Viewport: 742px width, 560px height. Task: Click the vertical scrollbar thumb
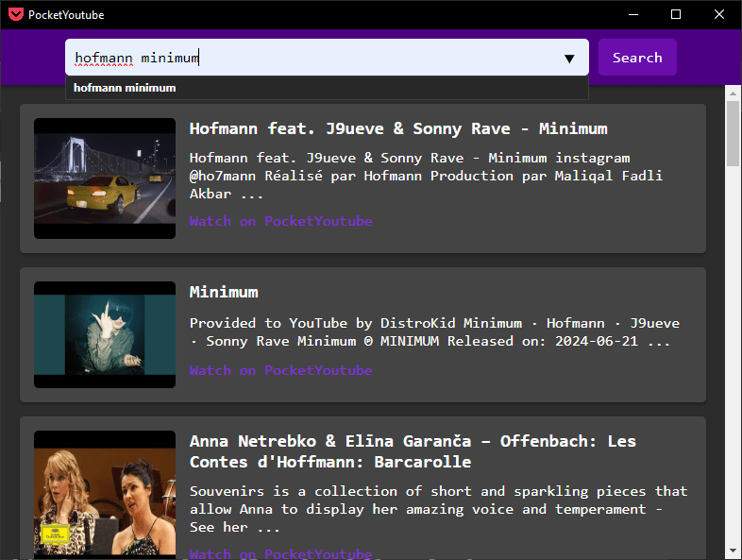[x=733, y=133]
